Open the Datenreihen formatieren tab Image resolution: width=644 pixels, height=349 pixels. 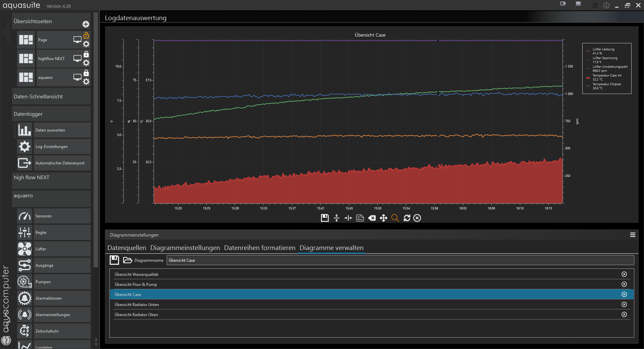point(259,248)
